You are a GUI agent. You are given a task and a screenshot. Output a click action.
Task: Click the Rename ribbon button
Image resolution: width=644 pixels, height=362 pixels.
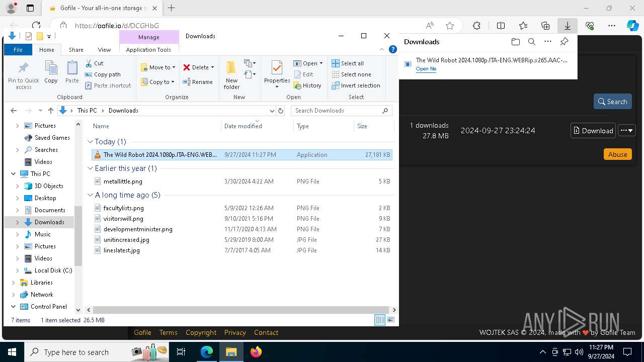pyautogui.click(x=197, y=82)
